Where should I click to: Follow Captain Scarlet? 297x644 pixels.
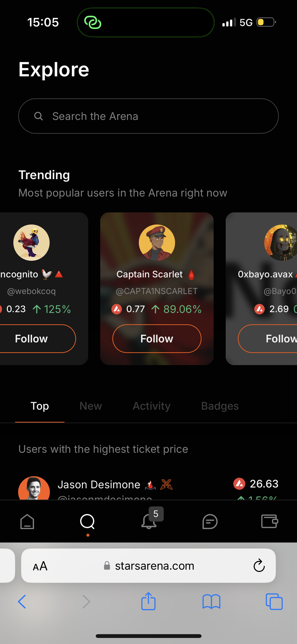[157, 339]
